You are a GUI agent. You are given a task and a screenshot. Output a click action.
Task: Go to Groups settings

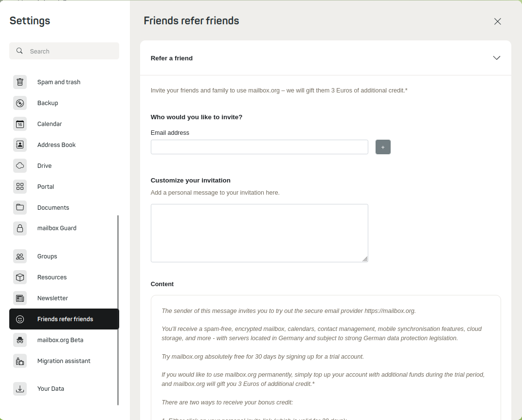coord(47,256)
